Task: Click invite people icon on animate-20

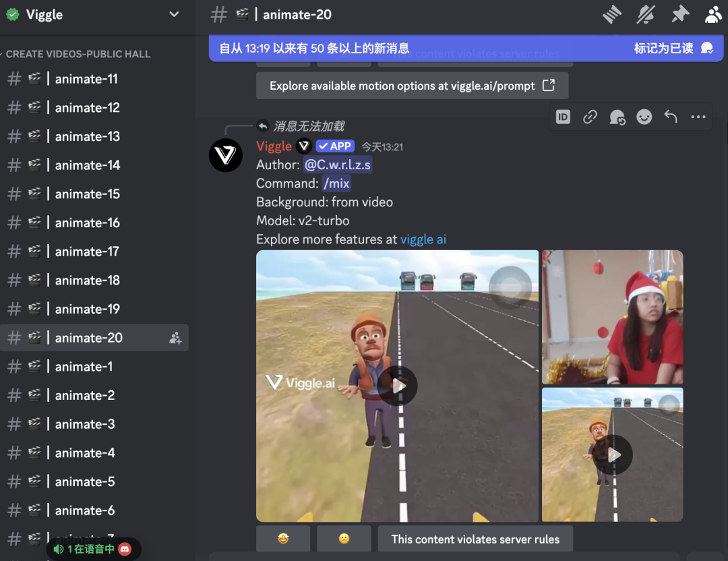Action: (175, 338)
